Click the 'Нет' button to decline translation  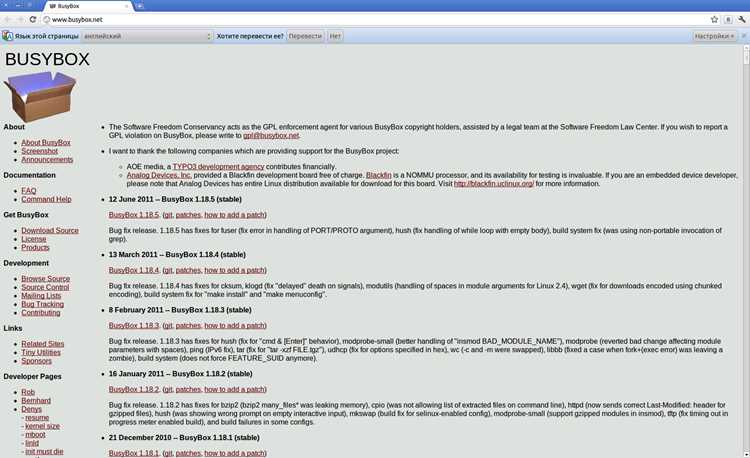coord(335,36)
